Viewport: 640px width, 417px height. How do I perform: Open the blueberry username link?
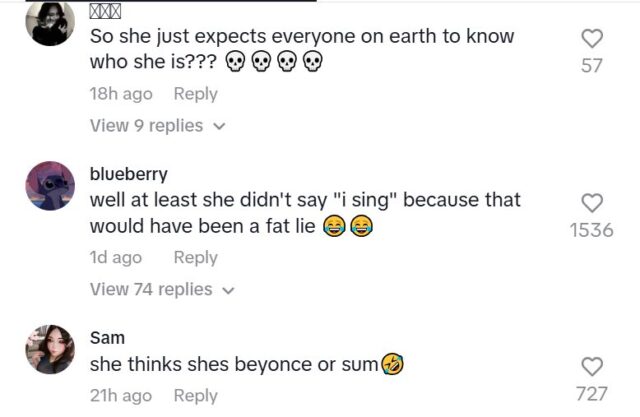[128, 173]
